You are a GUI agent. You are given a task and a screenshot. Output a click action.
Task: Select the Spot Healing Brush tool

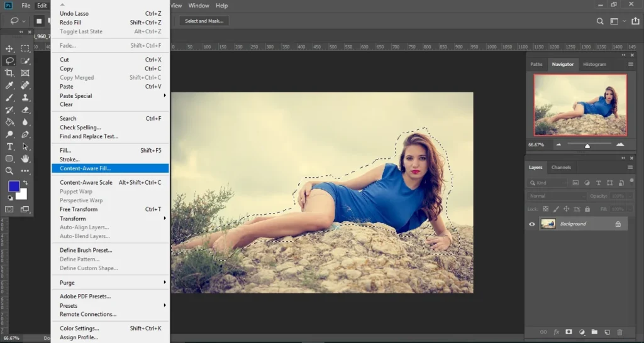click(x=25, y=85)
